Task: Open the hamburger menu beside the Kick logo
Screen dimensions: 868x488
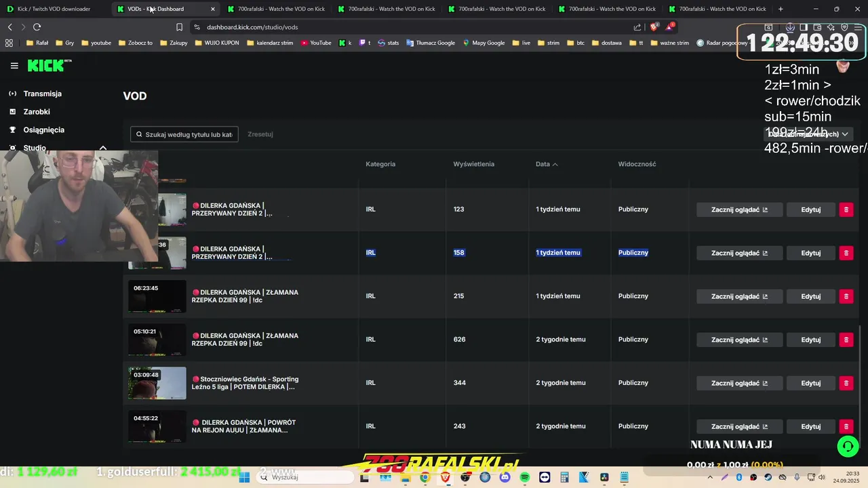Action: tap(14, 66)
